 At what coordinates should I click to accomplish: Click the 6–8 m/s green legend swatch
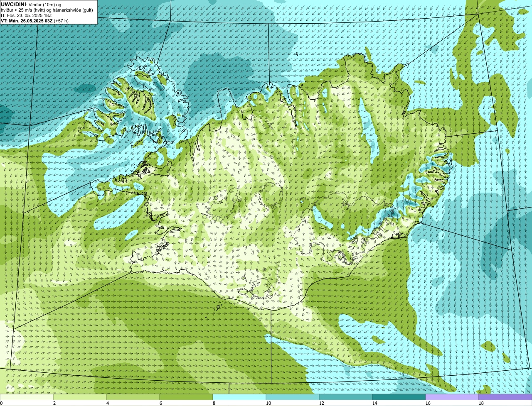point(186,397)
